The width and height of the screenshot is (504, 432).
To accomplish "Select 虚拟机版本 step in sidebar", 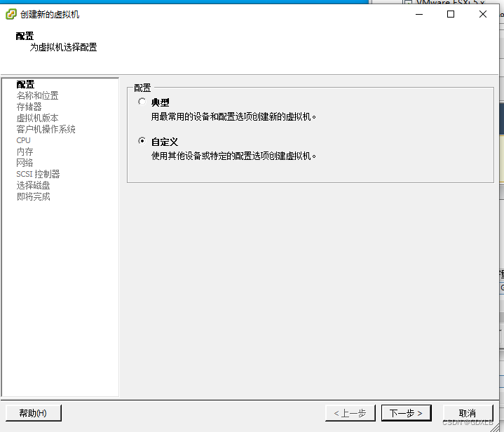I will point(37,118).
